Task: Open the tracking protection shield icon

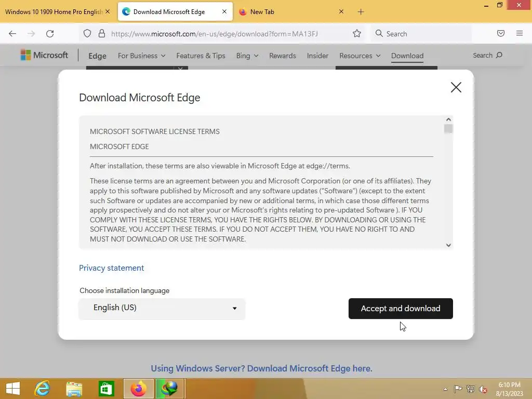Action: click(87, 34)
